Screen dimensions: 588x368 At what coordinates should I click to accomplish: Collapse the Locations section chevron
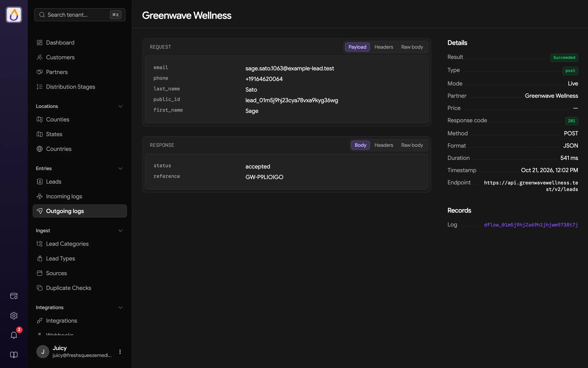[120, 106]
